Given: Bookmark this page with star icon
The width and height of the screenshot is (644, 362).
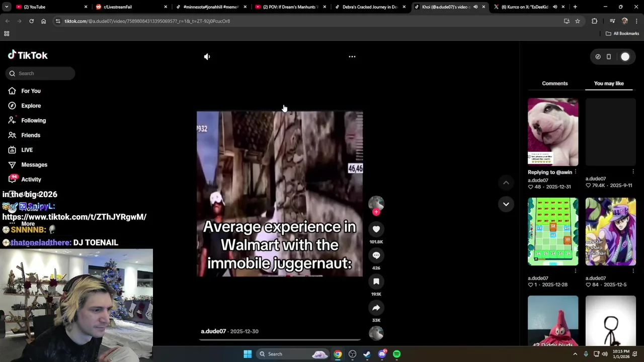Looking at the screenshot, I should tap(578, 21).
